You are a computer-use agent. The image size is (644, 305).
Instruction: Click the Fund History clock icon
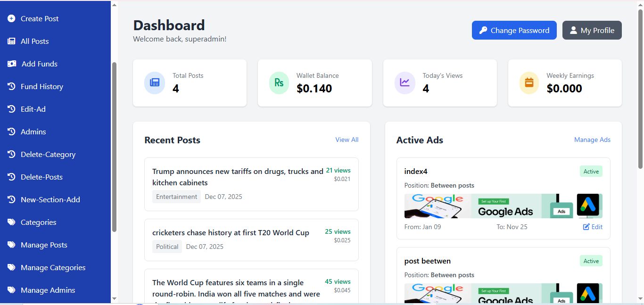point(11,87)
